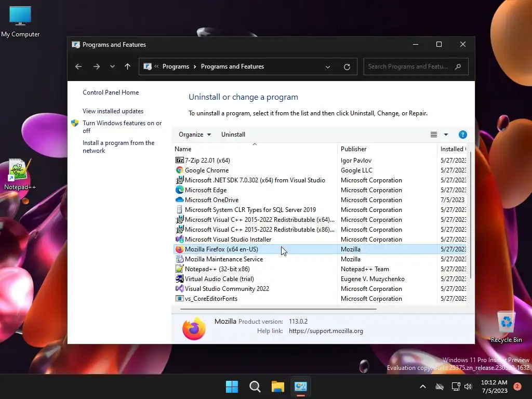Viewport: 532px width, 399px height.
Task: Sort by the Name column header
Action: [255, 149]
